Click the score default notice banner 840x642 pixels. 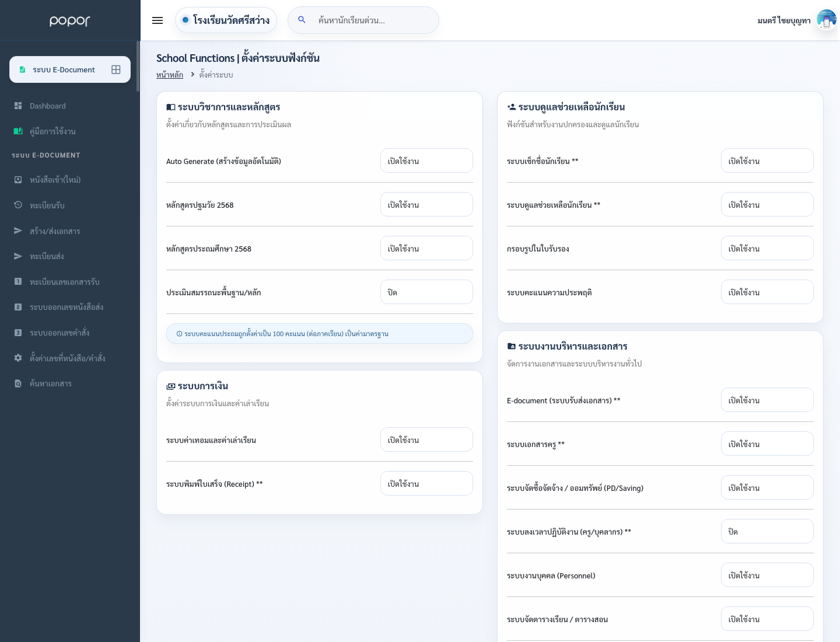320,334
